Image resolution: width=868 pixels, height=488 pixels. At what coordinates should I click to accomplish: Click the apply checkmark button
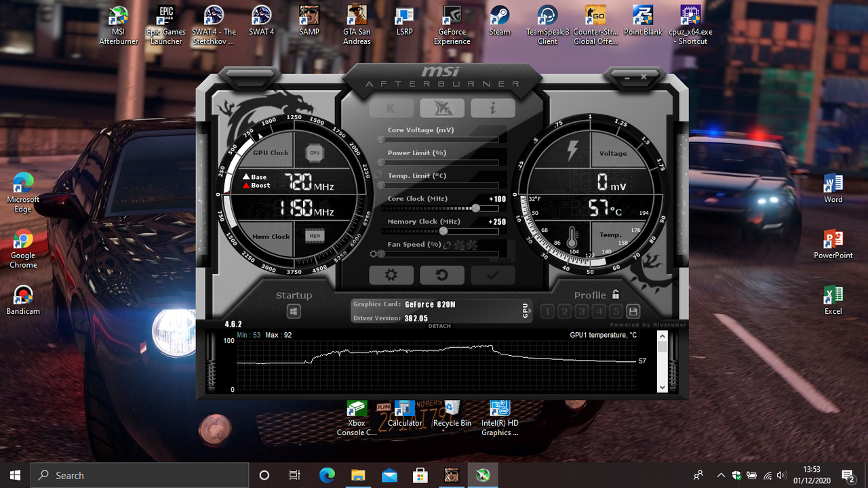click(x=493, y=275)
